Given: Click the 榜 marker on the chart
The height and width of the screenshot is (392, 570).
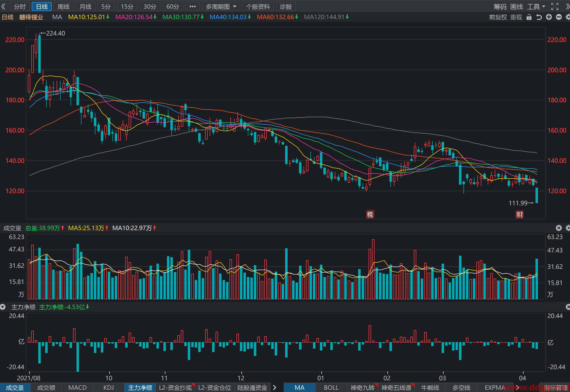Looking at the screenshot, I should [370, 214].
